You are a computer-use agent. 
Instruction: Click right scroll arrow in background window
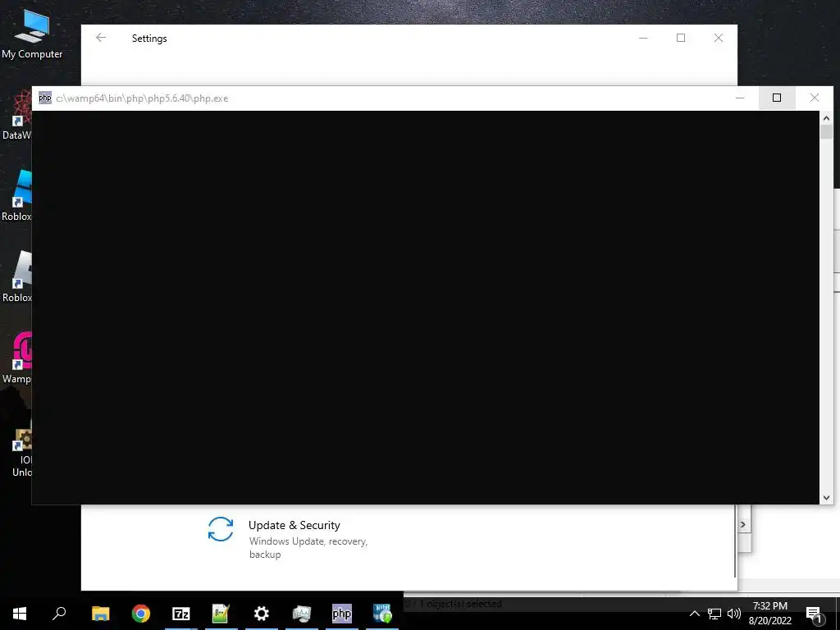click(743, 524)
